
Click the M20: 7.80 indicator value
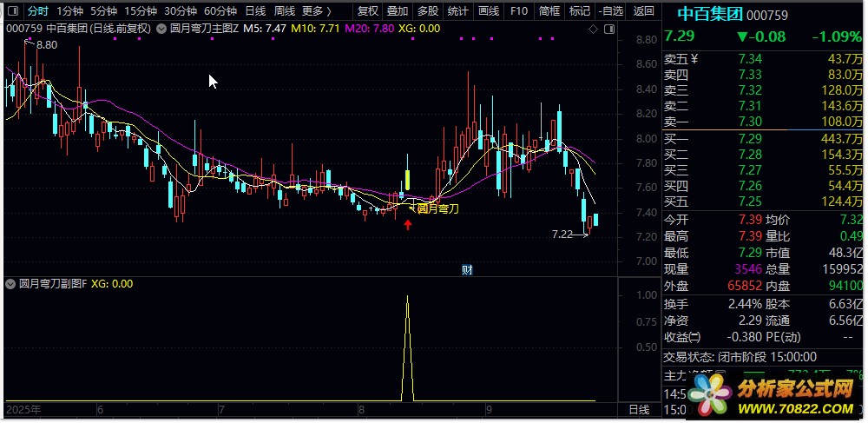(369, 29)
